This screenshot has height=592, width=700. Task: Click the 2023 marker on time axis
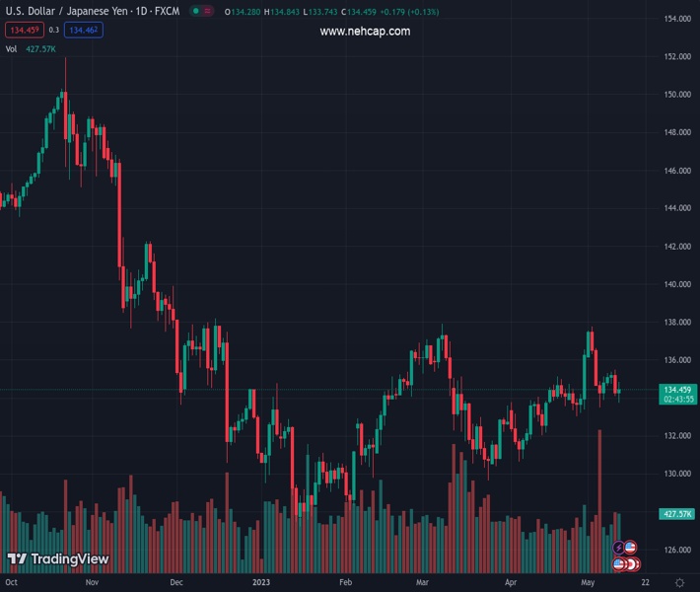click(260, 583)
